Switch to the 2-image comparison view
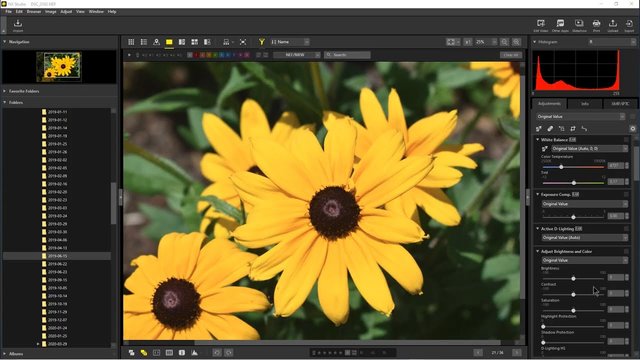640x360 pixels. point(182,42)
